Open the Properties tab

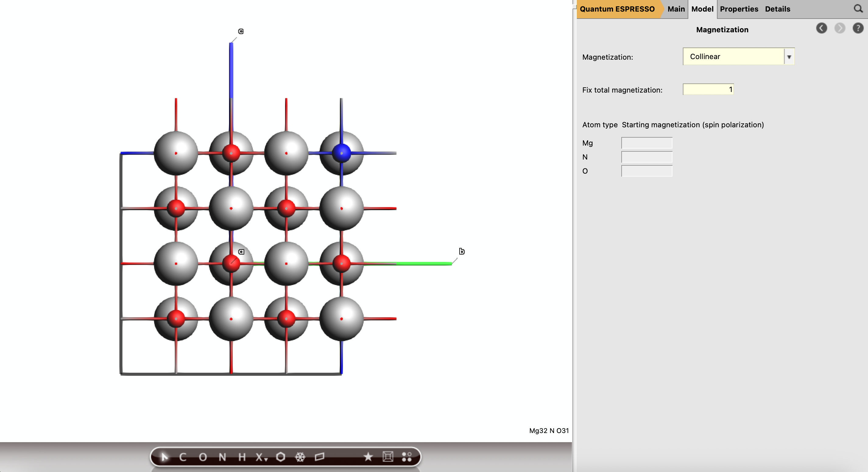739,9
